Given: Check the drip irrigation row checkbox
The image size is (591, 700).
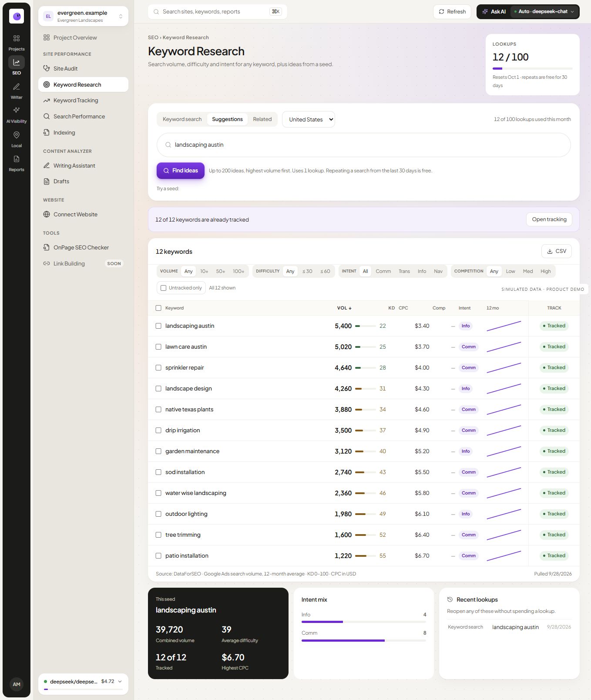Looking at the screenshot, I should [158, 430].
